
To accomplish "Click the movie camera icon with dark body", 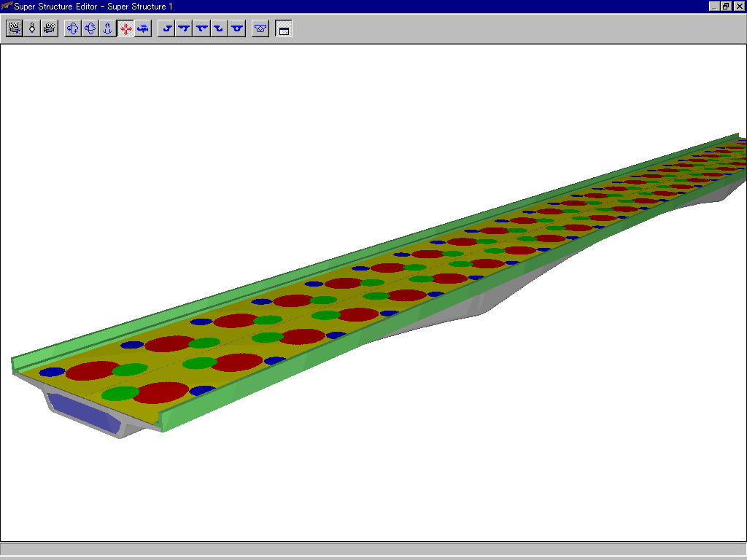I will tap(50, 28).
